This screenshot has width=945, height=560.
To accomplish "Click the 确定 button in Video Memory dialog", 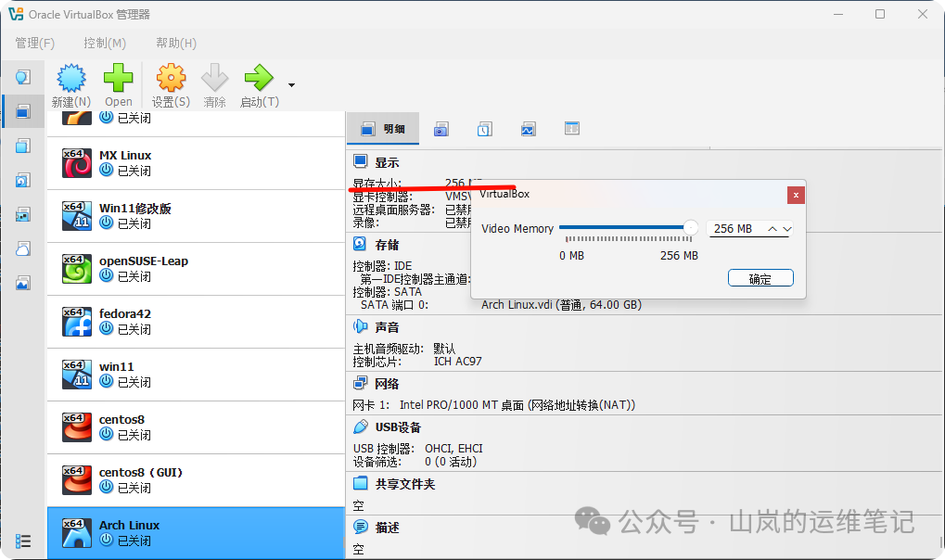I will pos(760,277).
